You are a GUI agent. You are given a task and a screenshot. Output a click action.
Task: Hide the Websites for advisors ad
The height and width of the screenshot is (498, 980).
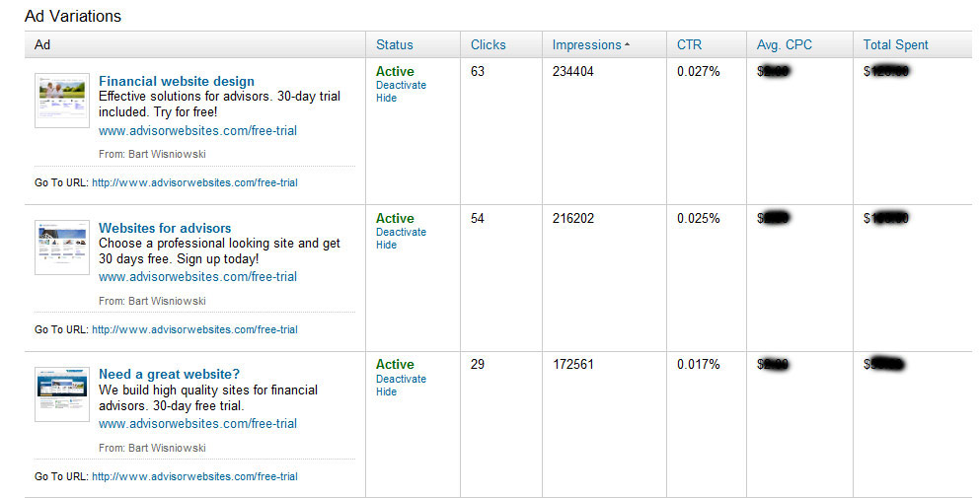pyautogui.click(x=386, y=245)
